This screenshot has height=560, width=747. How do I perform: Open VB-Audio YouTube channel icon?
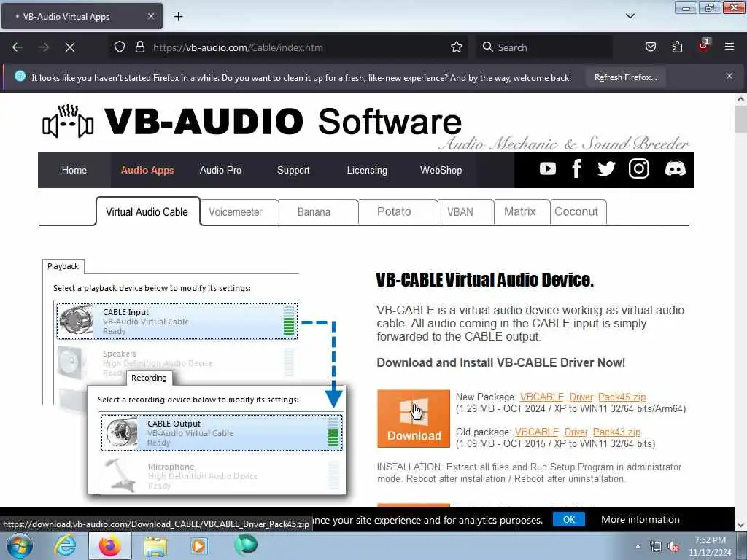click(547, 168)
